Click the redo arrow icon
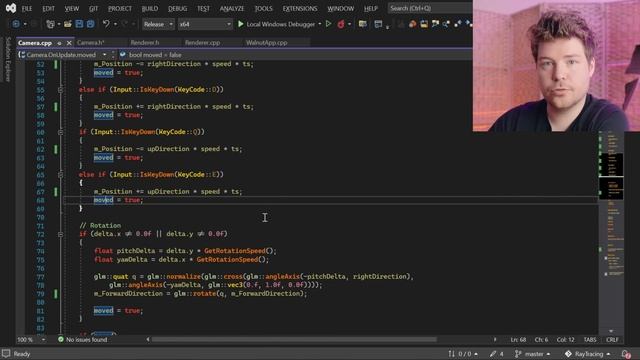 tap(125, 24)
